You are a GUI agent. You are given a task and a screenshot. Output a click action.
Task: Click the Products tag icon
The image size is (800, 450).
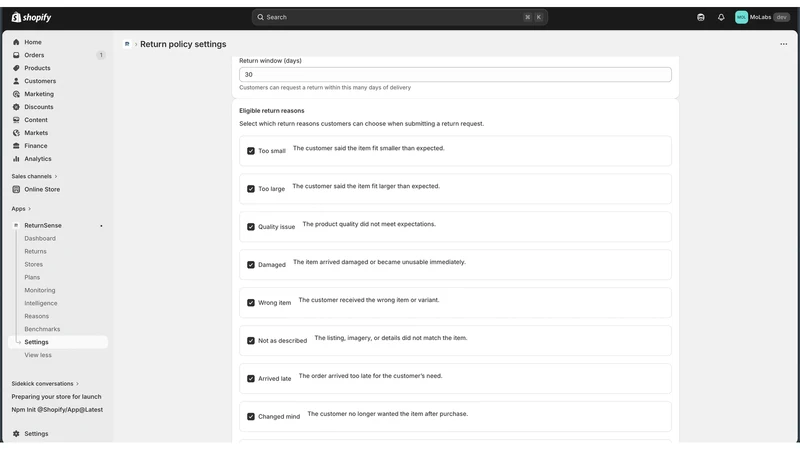click(16, 68)
